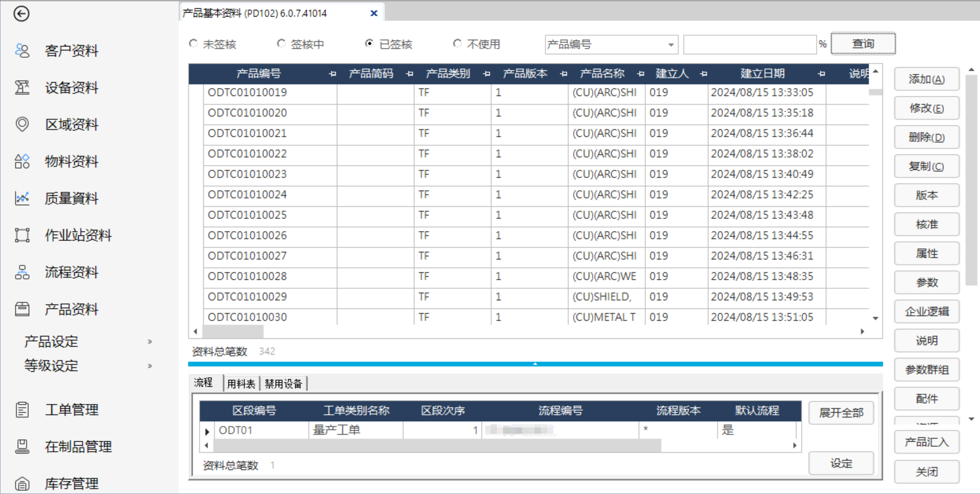Open 设备资料 sidebar icon

click(22, 87)
